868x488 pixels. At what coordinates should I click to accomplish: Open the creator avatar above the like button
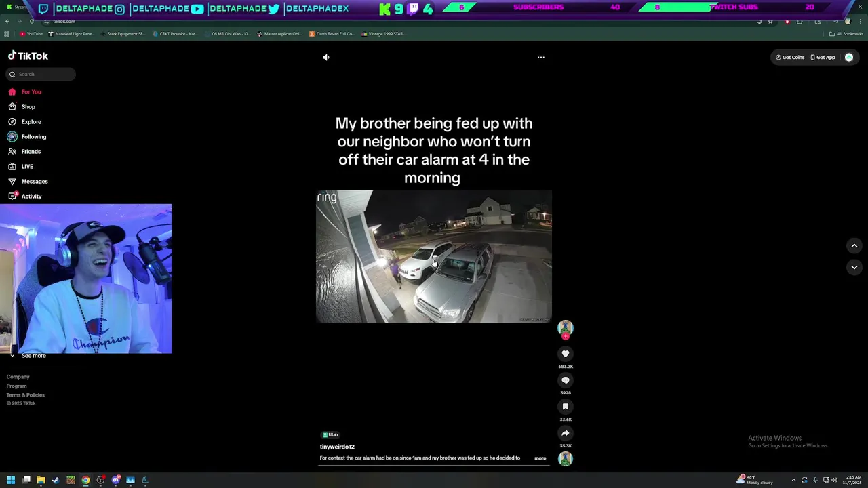click(566, 327)
